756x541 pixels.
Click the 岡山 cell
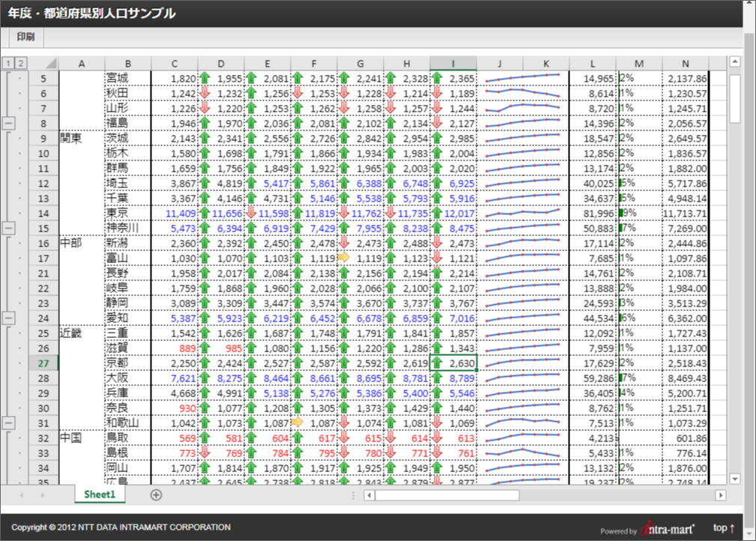click(128, 468)
